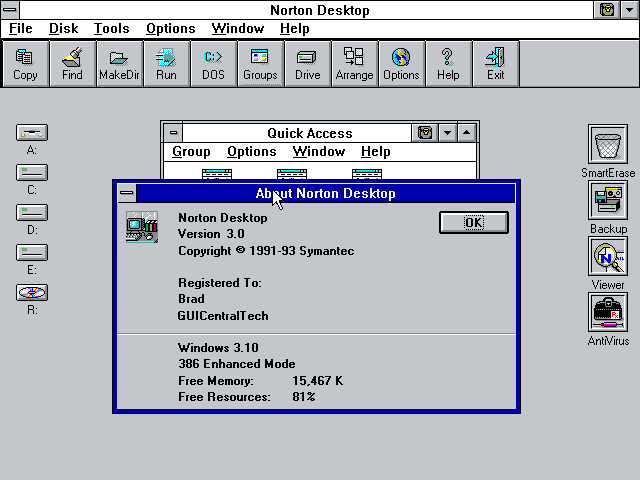The image size is (640, 480).
Task: Open the Norton Desktop control menu box
Action: (10, 10)
